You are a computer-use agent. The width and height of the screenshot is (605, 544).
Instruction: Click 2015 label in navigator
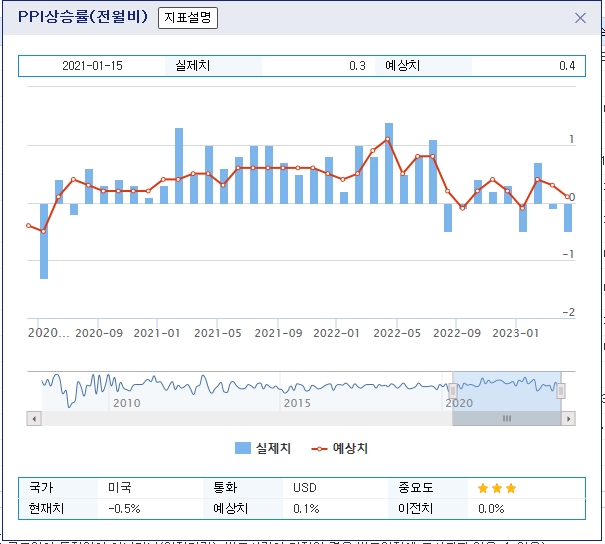click(x=297, y=403)
